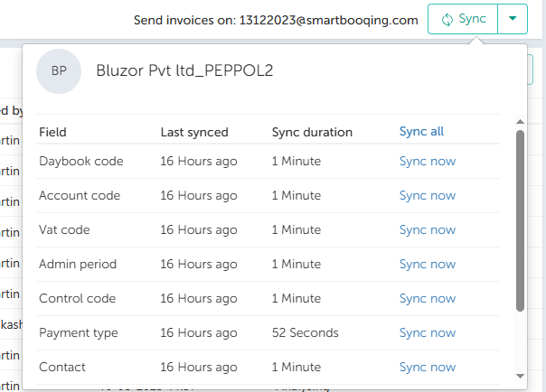The height and width of the screenshot is (392, 546).
Task: Sync now the Control code field
Action: [x=427, y=299]
